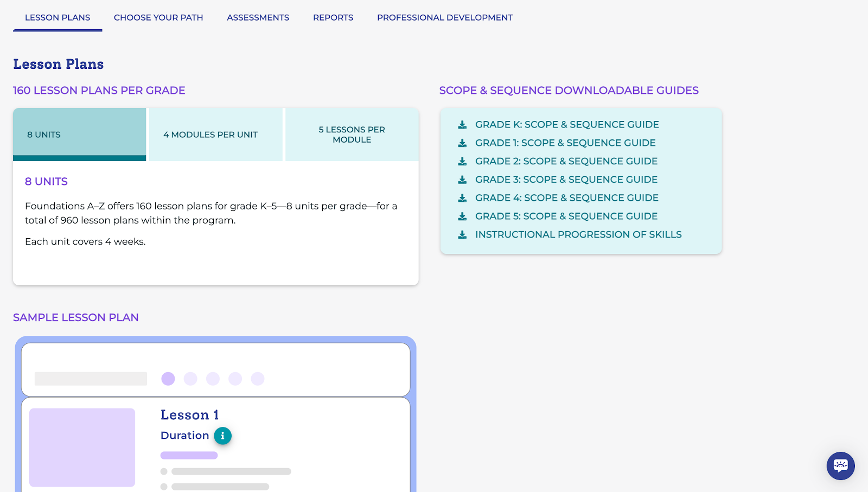Screen dimensions: 868x492
Task: Download Grade 2: Scope & Sequence Guide
Action: (x=566, y=162)
